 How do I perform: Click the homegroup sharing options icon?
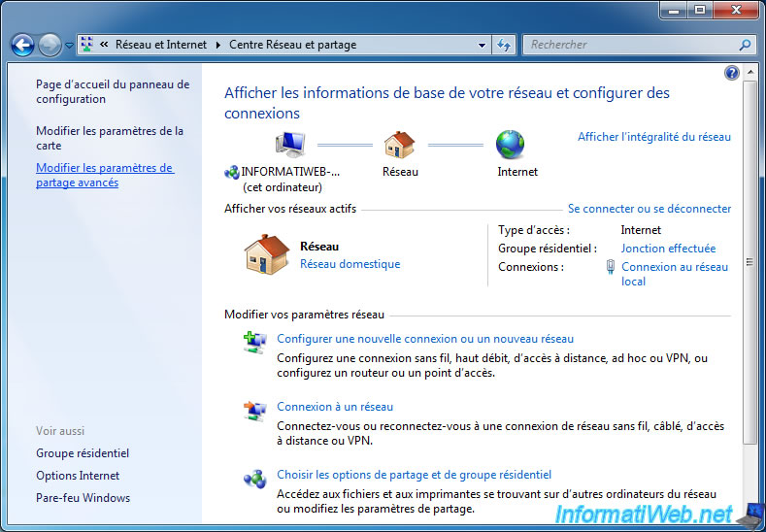(255, 479)
